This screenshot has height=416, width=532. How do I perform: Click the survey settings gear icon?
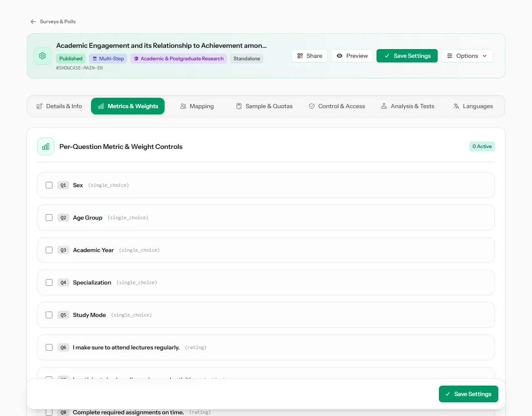tap(42, 56)
